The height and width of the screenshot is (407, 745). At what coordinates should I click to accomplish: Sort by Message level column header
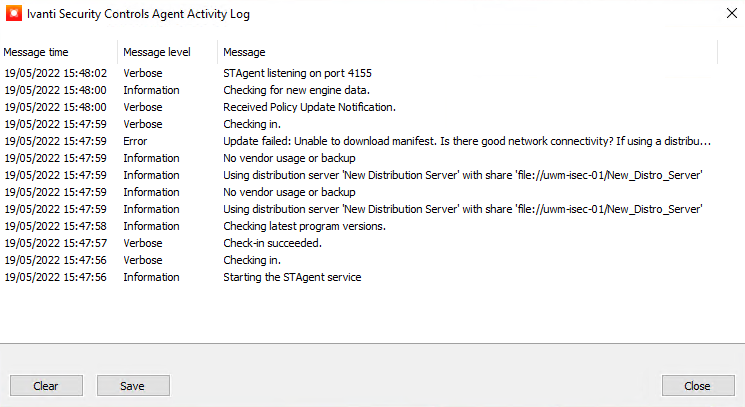[x=156, y=51]
